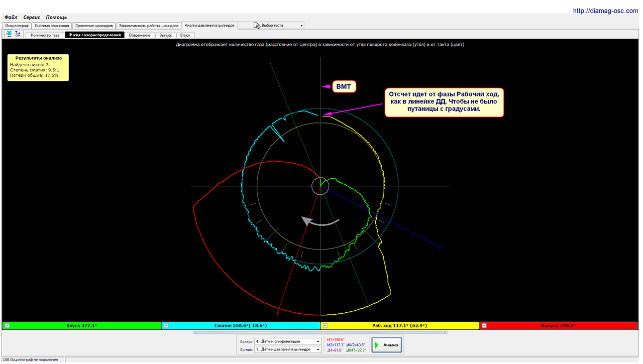
Task: Click the 'Найдено пиков: 3' result line
Action: click(x=29, y=64)
